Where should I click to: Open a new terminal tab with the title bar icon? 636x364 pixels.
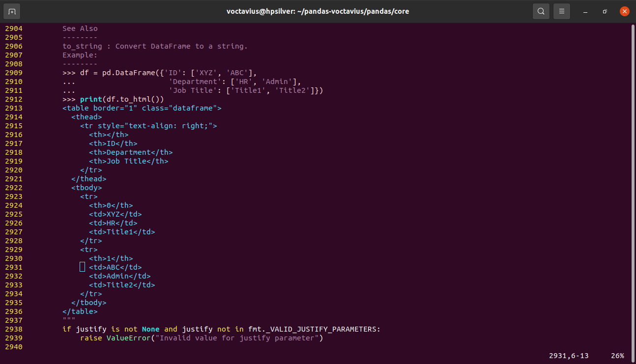click(x=12, y=11)
